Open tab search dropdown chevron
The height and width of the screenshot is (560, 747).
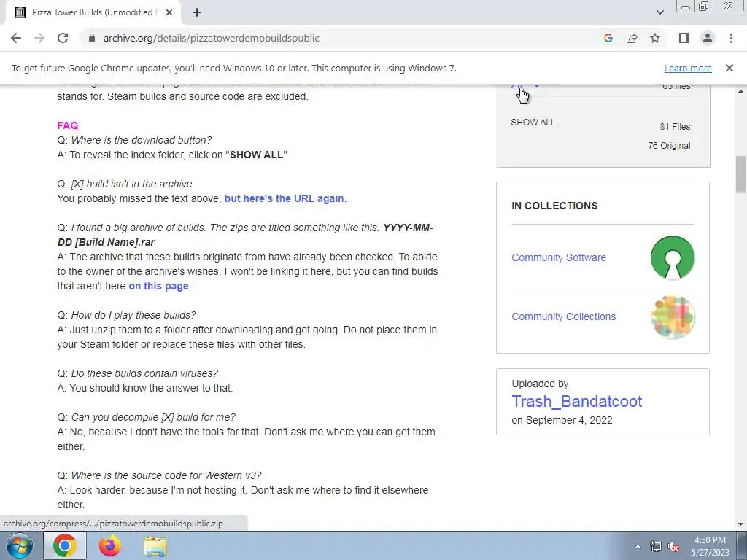pyautogui.click(x=659, y=12)
